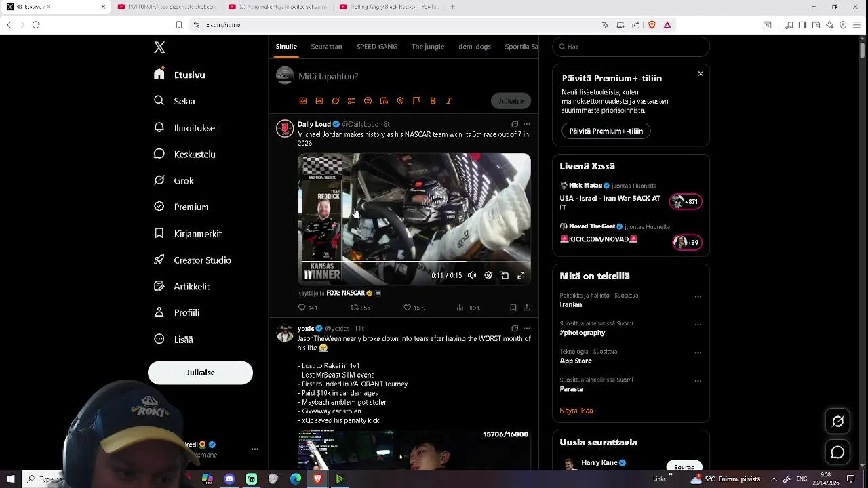Open options for Parasta trend

[x=698, y=381]
